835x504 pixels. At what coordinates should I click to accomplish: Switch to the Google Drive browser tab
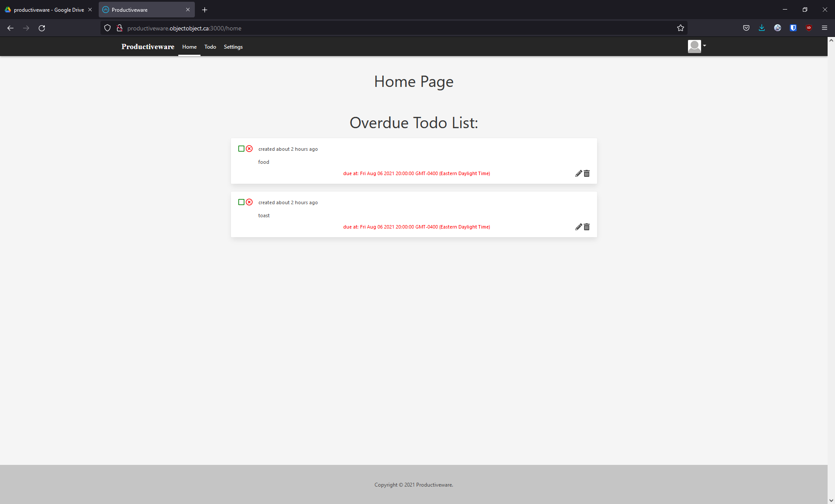[48, 10]
